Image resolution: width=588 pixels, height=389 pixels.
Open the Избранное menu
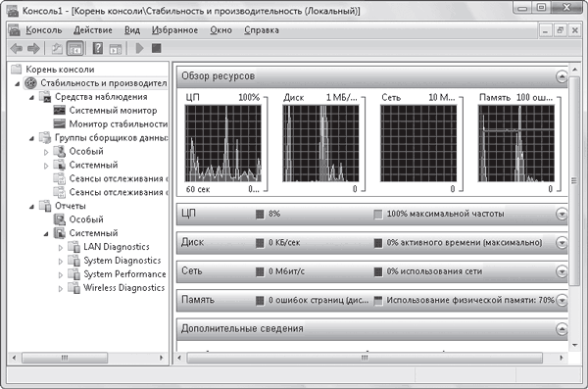coord(174,30)
